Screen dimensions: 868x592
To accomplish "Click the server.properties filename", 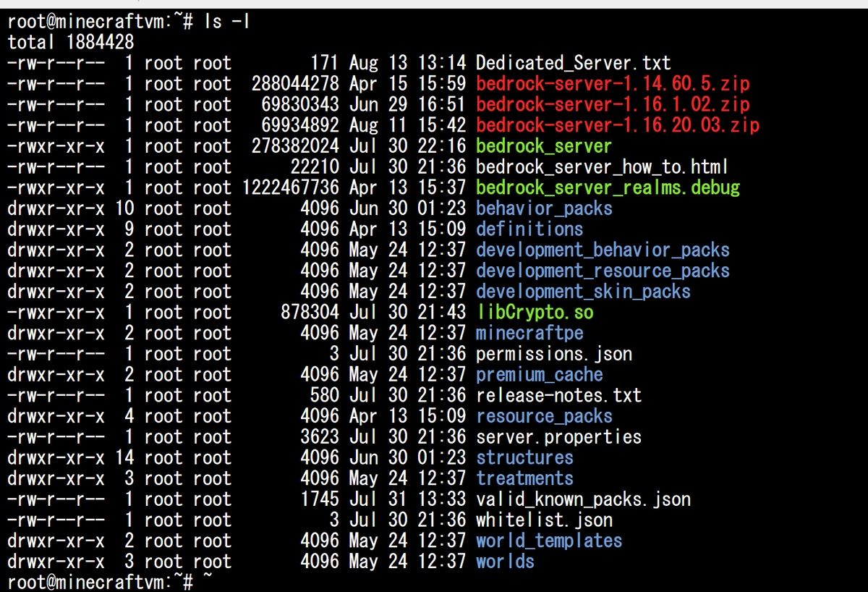I will coord(558,438).
